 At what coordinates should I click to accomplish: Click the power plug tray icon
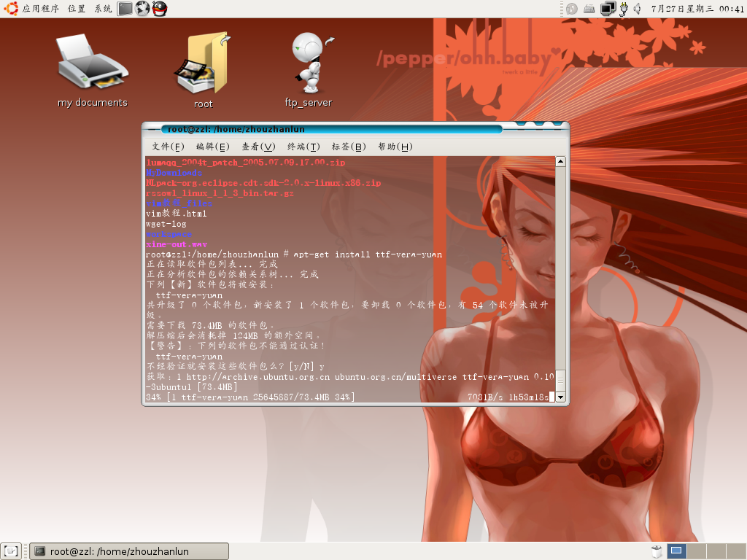pos(624,9)
